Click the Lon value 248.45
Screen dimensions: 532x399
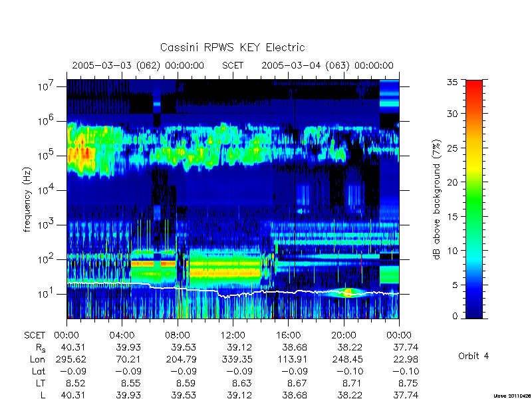[347, 359]
